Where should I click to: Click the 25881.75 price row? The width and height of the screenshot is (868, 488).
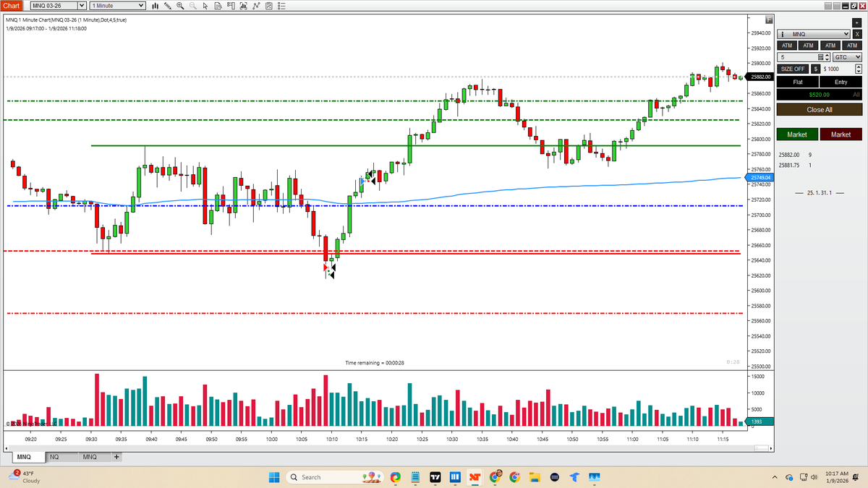[x=795, y=166]
